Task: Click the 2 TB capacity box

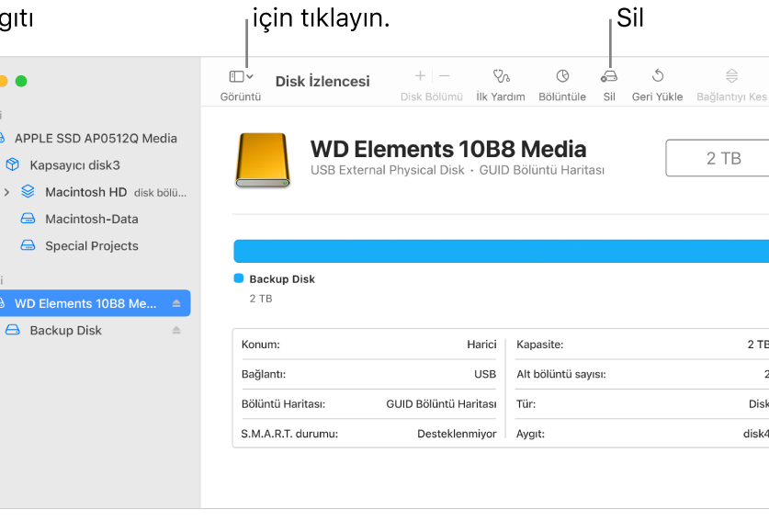Action: 717,158
